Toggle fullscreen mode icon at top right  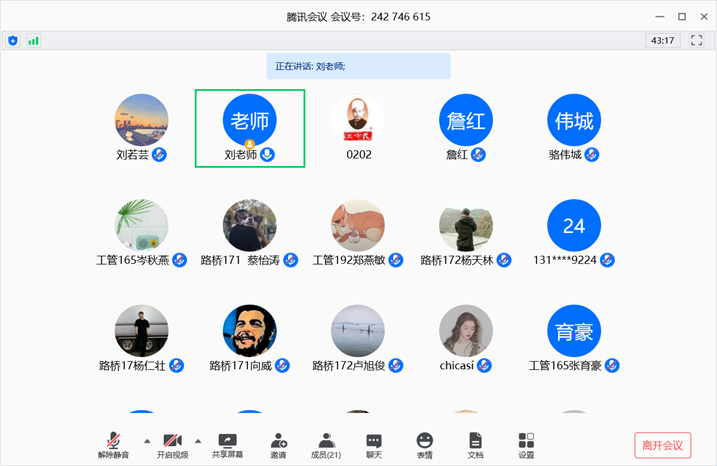pyautogui.click(x=697, y=41)
